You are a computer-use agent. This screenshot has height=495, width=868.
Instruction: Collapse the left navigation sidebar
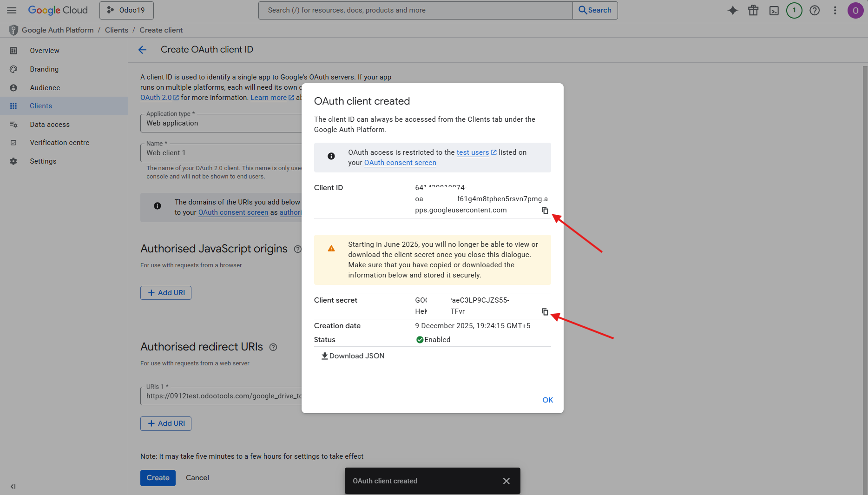[x=13, y=486]
